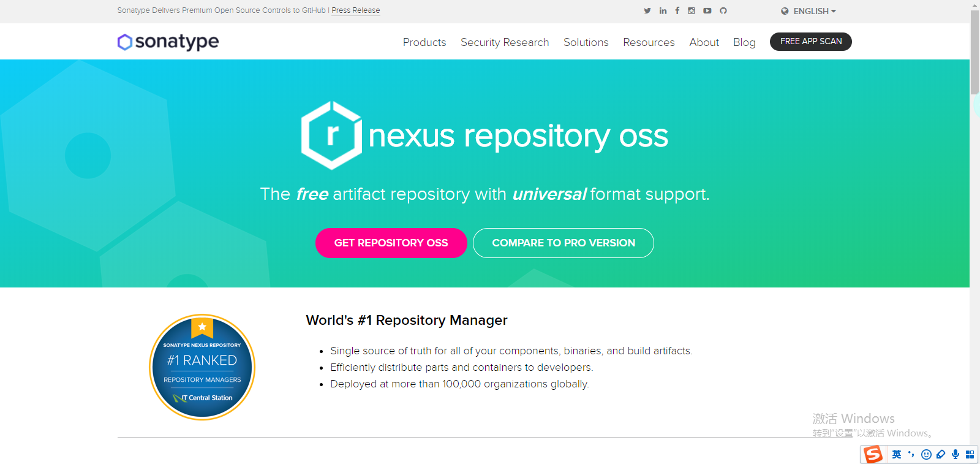980x464 pixels.
Task: Open the GitHub icon in top bar
Action: [x=723, y=11]
